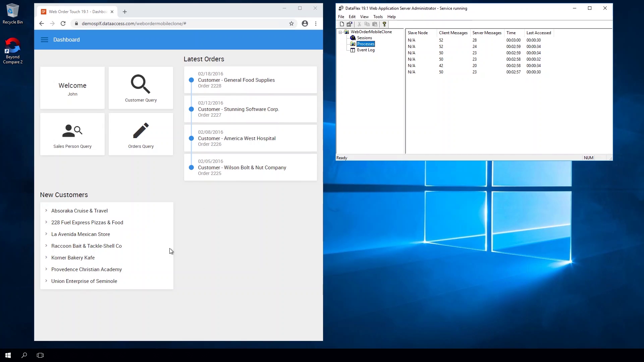Bookmark page with star icon
The height and width of the screenshot is (362, 644).
(x=291, y=23)
